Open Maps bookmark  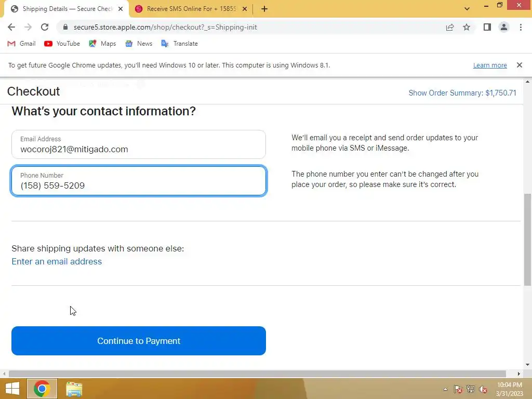[102, 44]
